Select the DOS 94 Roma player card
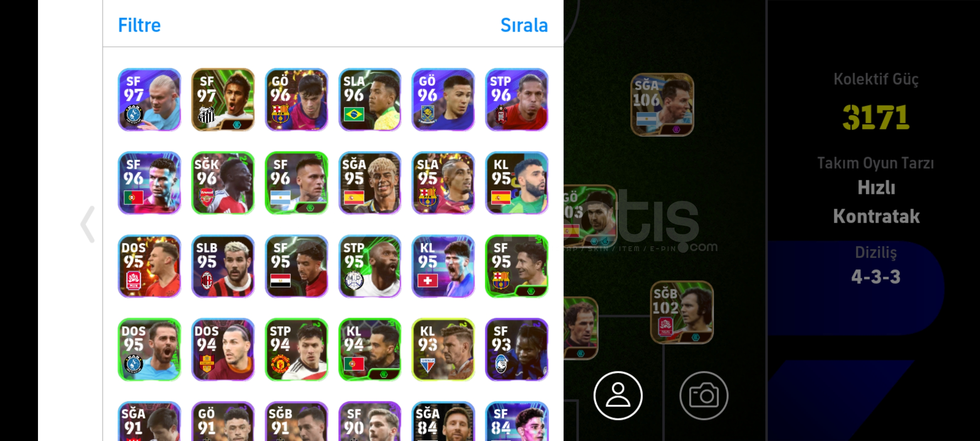Screen dimensions: 980x441 click(223, 350)
